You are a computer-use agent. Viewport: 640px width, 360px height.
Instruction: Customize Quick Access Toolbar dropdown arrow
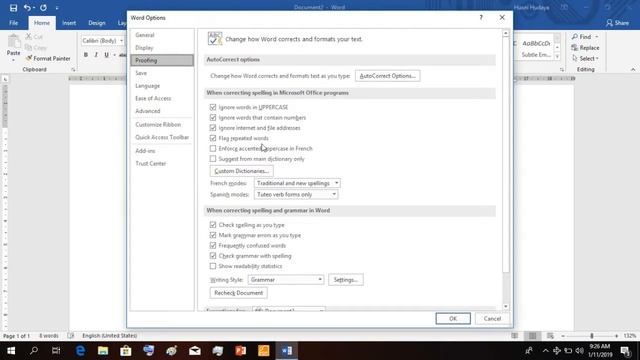pos(57,8)
